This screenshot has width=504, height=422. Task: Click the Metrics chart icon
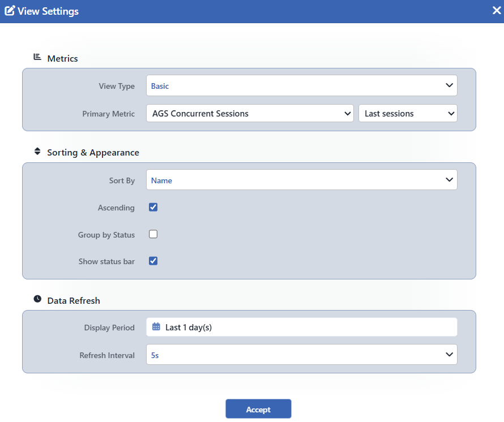coord(37,57)
